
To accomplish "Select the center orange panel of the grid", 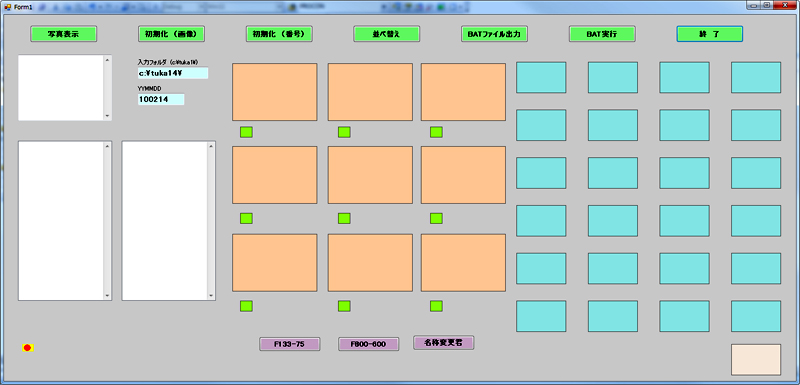I will click(x=370, y=175).
